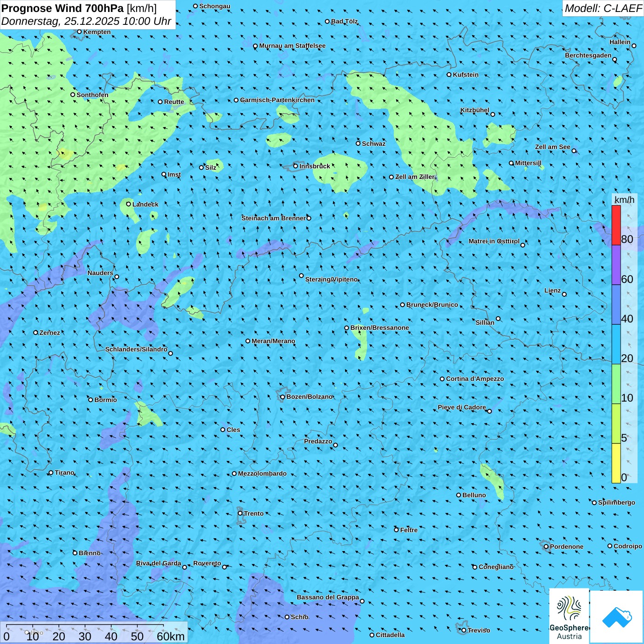Image resolution: width=644 pixels, height=644 pixels.
Task: Select the red 80 km/h legend color
Action: click(616, 225)
